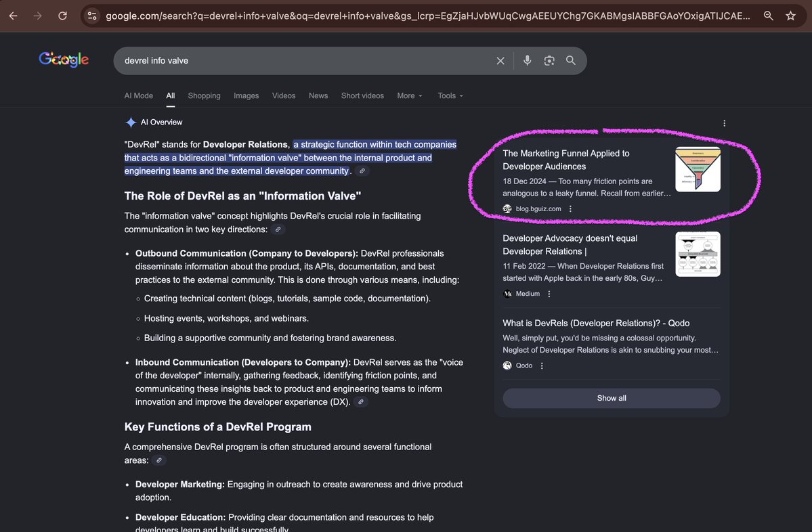Click the Medium source label

[x=528, y=294]
